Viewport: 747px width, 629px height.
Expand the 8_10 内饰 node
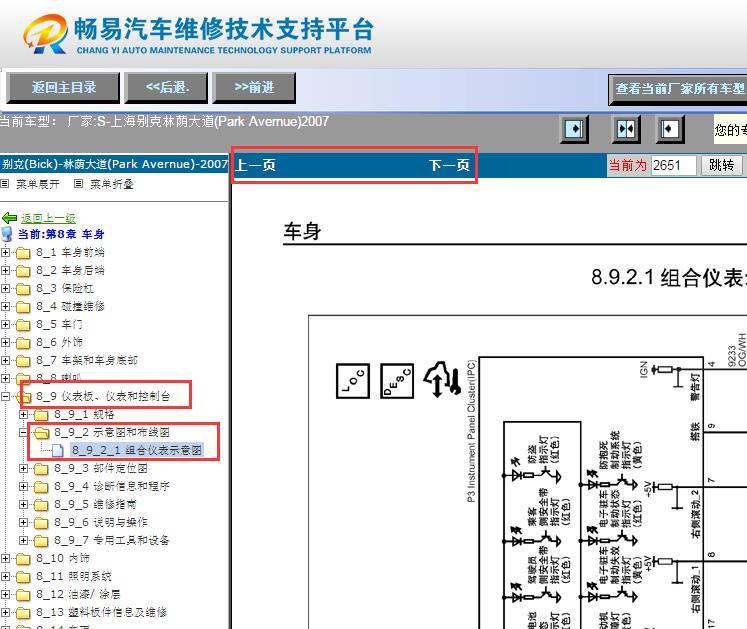point(5,558)
